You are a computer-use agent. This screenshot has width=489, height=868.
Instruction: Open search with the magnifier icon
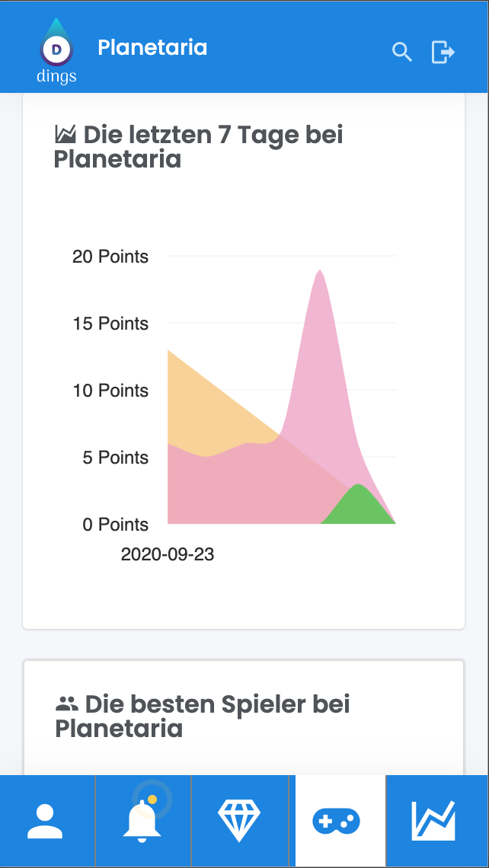(401, 52)
